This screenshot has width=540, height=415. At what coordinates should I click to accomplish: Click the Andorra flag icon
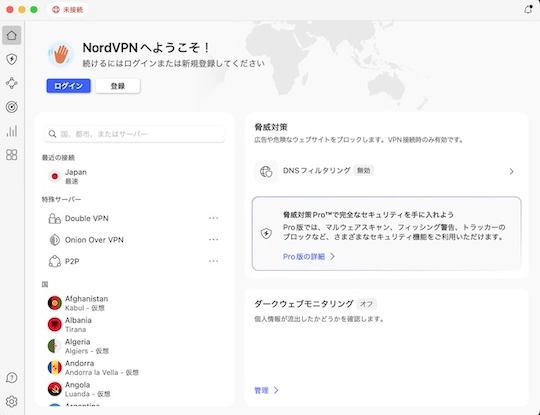click(x=54, y=367)
